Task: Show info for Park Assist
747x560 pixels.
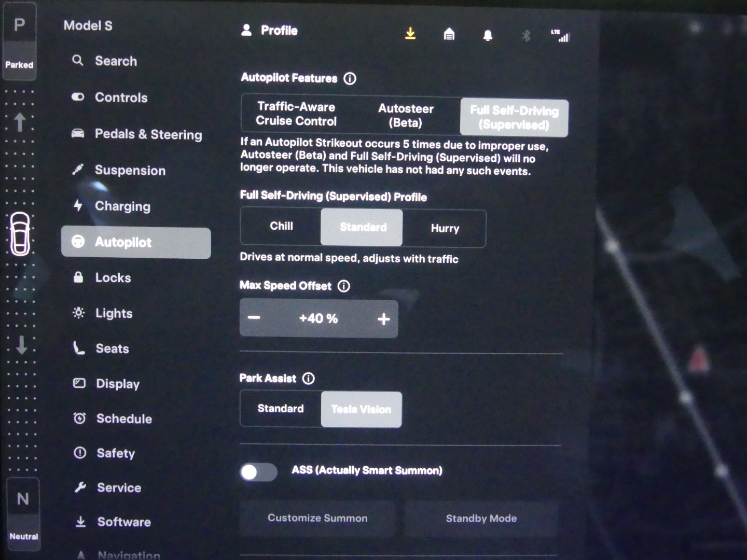Action: click(309, 379)
